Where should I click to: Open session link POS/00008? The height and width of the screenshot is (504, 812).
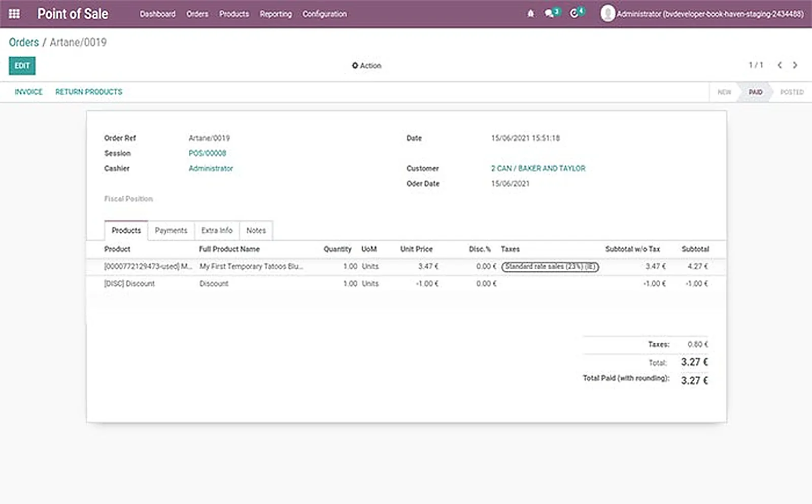[x=207, y=153]
